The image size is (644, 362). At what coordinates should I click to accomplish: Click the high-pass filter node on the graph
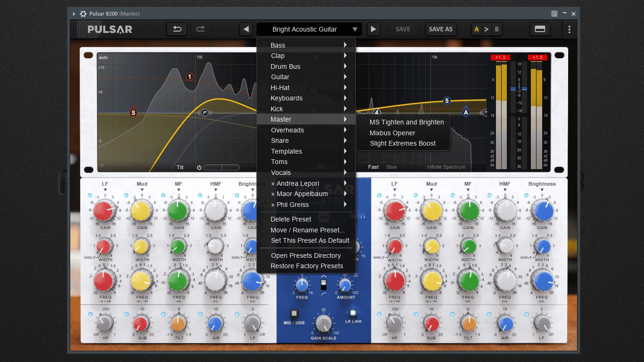(204, 113)
